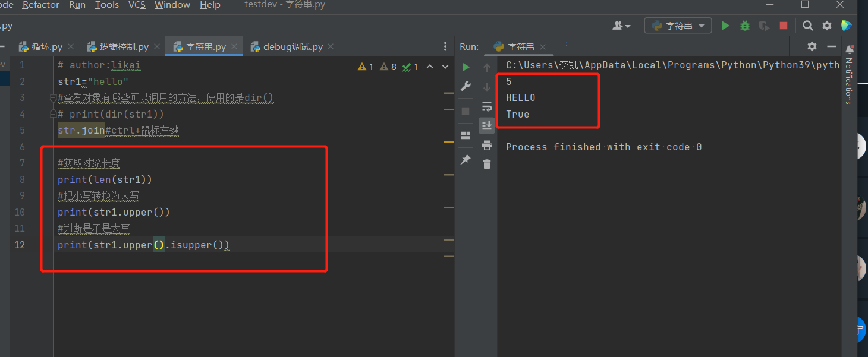Minimize the PyCharm window
Screen dimensions: 868x357
770,5
